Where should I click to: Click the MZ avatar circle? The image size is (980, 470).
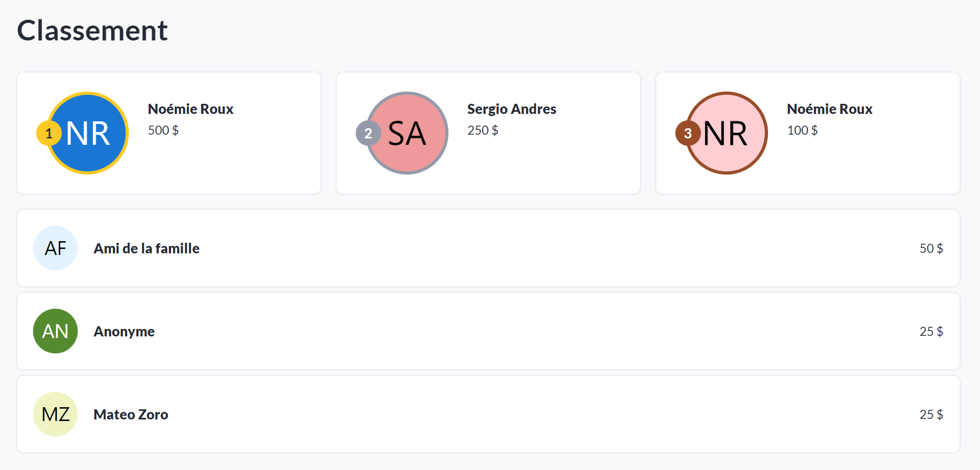click(x=55, y=414)
